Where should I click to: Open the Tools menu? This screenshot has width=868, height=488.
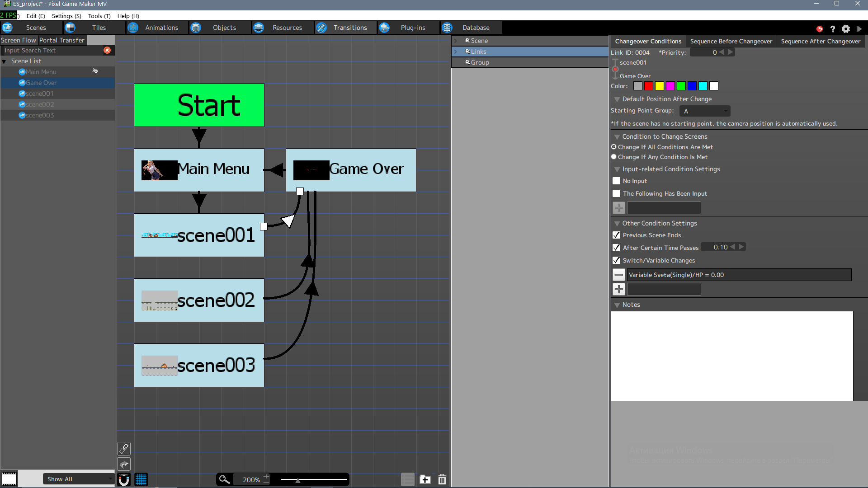99,16
